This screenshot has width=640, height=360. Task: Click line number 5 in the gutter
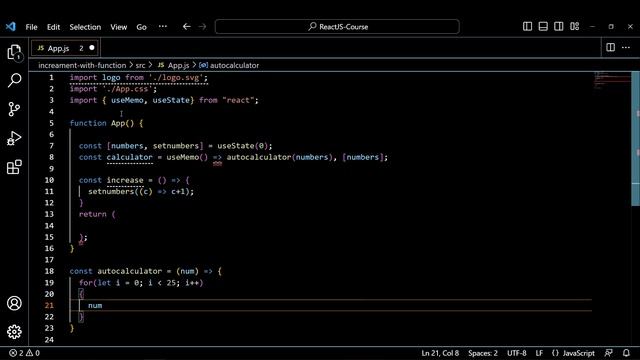pos(51,123)
